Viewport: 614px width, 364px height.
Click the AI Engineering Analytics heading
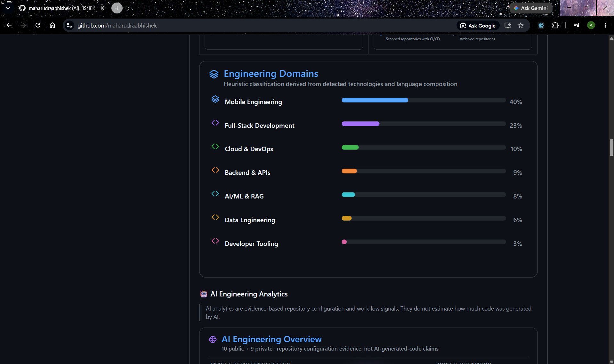[x=249, y=294]
